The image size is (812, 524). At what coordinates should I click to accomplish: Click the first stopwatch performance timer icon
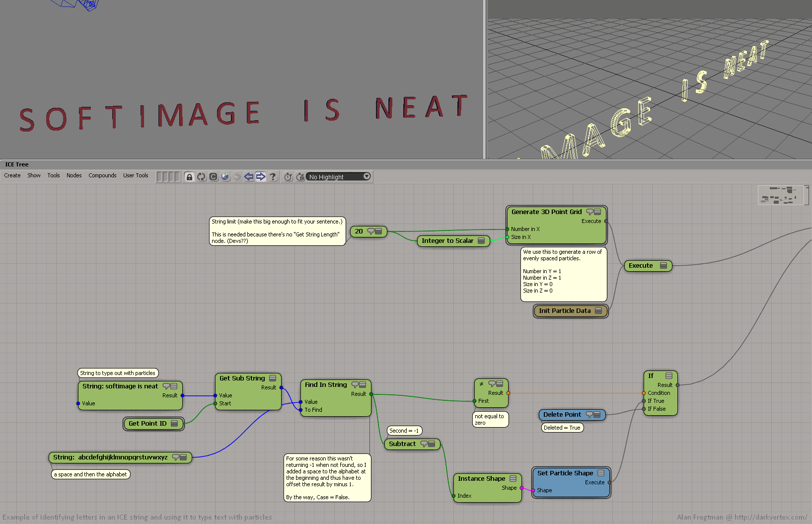click(x=288, y=177)
